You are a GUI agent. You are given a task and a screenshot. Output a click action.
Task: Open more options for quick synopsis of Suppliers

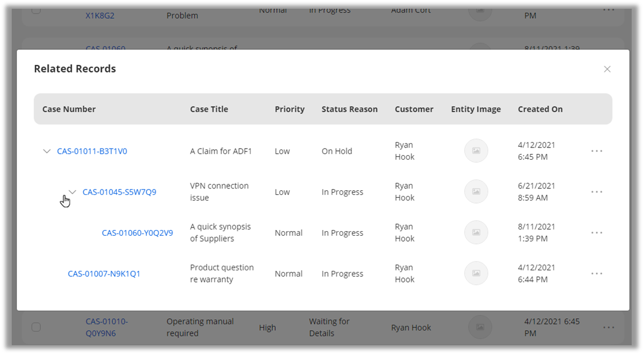[x=597, y=233]
